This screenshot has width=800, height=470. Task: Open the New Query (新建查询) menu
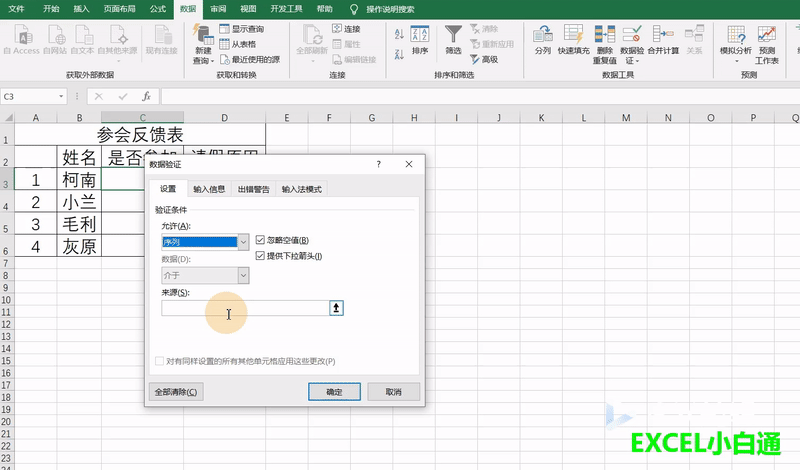203,44
